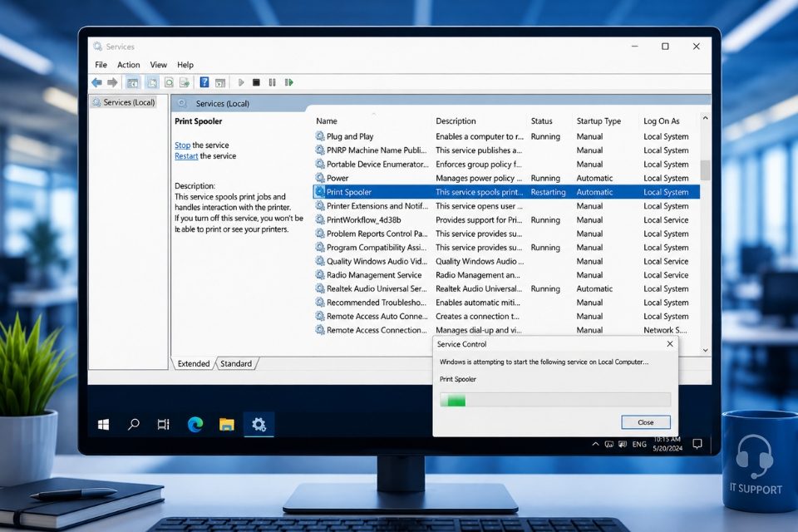
Task: Switch to the Extended tab
Action: point(194,363)
